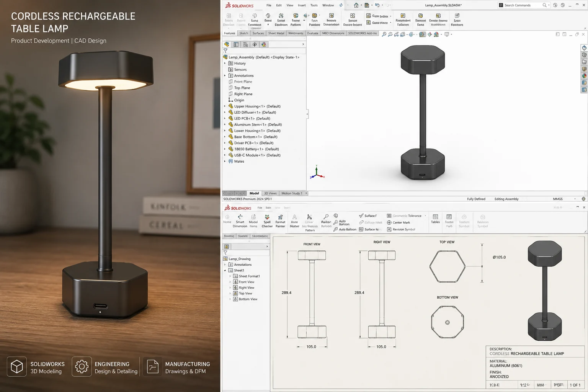
Task: Click the Home icon in SOLIDWORKS title bar
Action: pos(356,5)
